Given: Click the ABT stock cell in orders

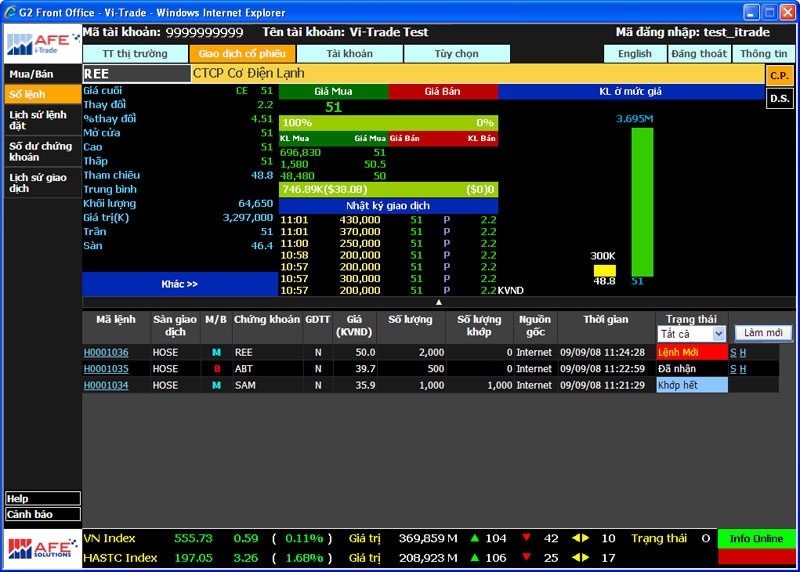Looking at the screenshot, I should 267,368.
